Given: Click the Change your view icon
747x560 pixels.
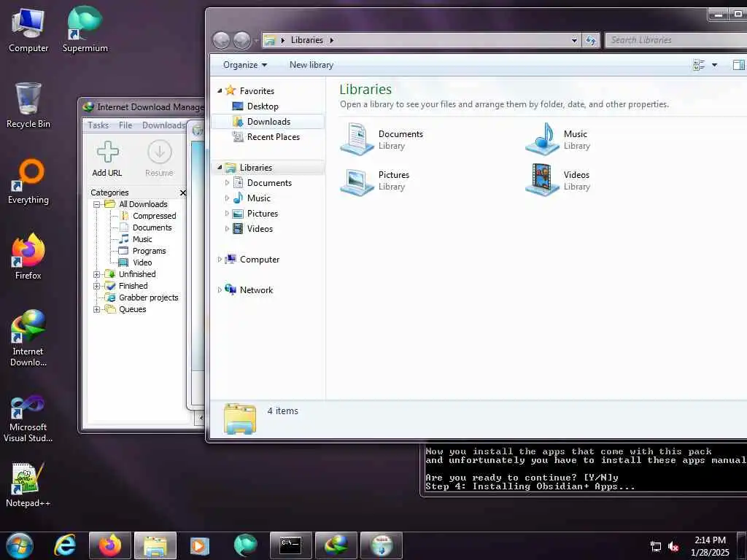Looking at the screenshot, I should pos(699,65).
